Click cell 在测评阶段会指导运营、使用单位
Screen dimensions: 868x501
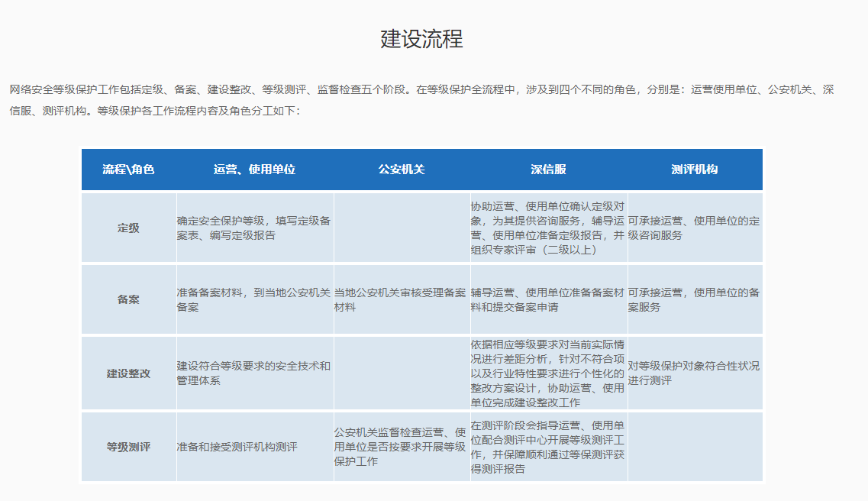[x=547, y=447]
